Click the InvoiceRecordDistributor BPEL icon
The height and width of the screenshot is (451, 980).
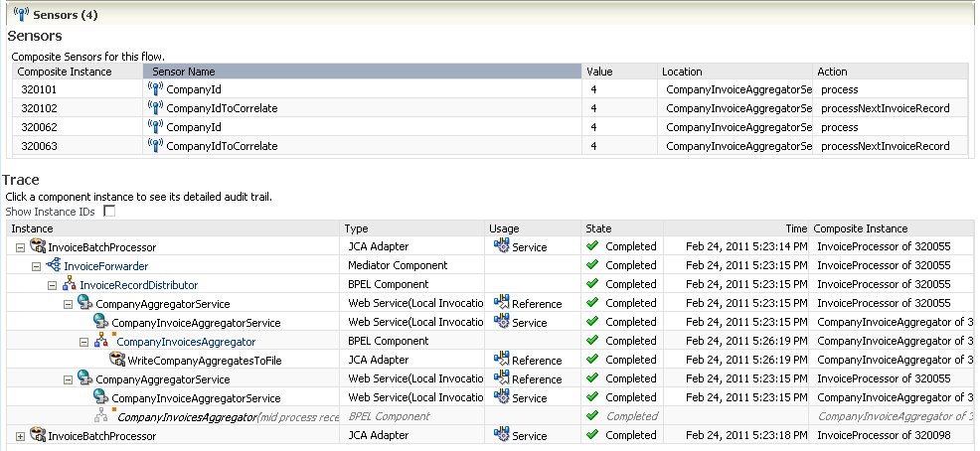(70, 285)
